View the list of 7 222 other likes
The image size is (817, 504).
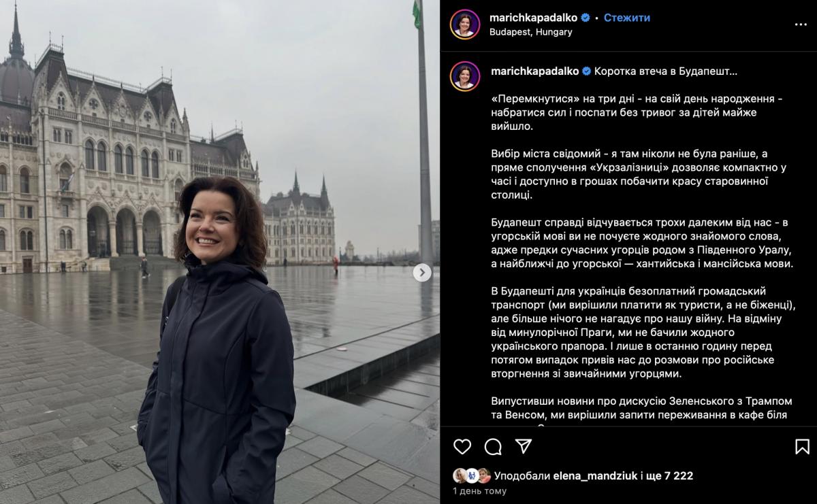point(671,476)
